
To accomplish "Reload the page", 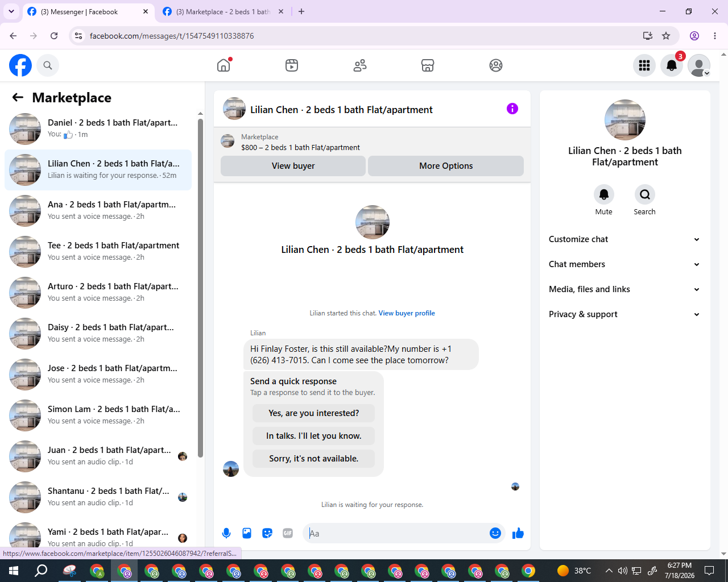I will tap(54, 36).
